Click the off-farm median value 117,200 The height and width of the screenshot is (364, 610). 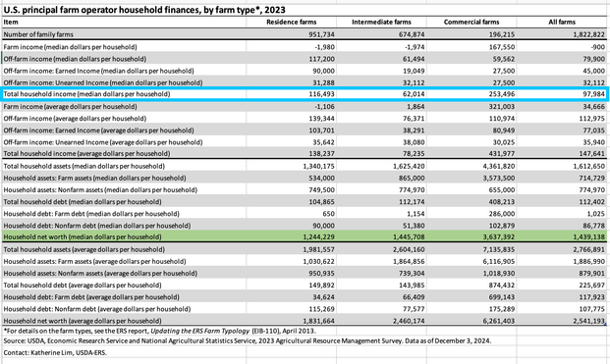pos(321,59)
